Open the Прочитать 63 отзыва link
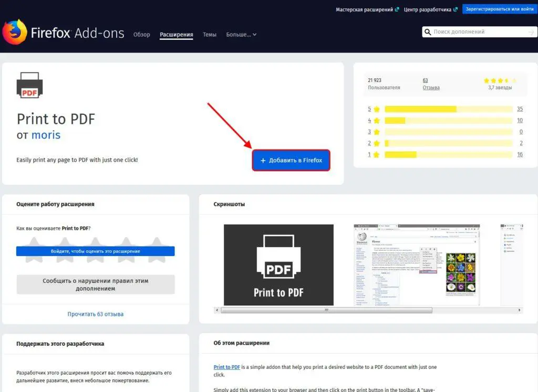 click(95, 314)
